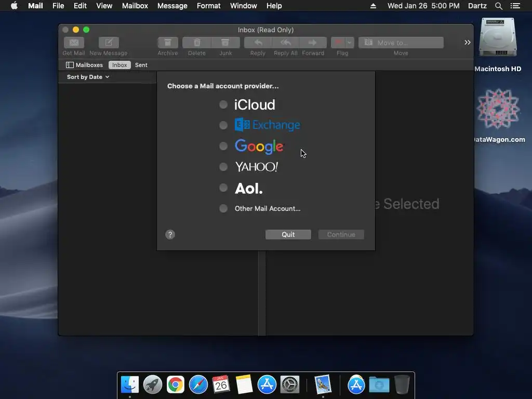Open help with the question mark button
This screenshot has height=399, width=532.
point(170,234)
